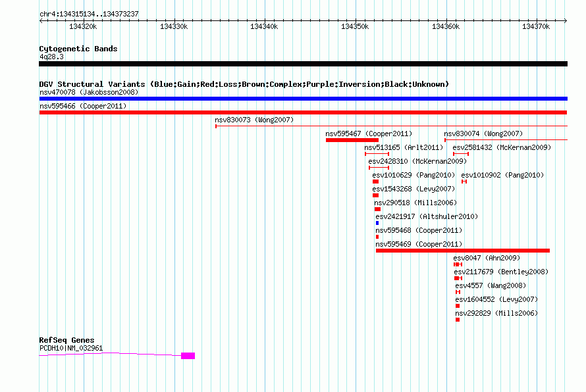
Task: Select the esv2421917 (Altshuler2010) label
Action: click(427, 216)
